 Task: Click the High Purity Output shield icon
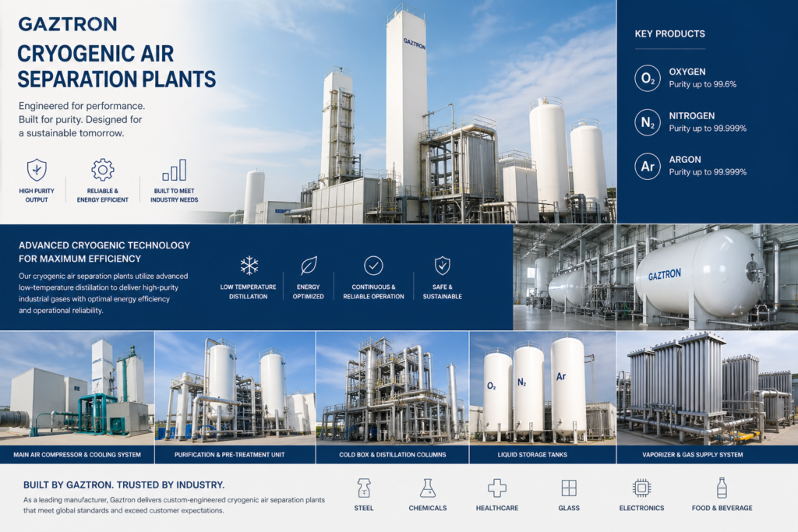point(37,170)
